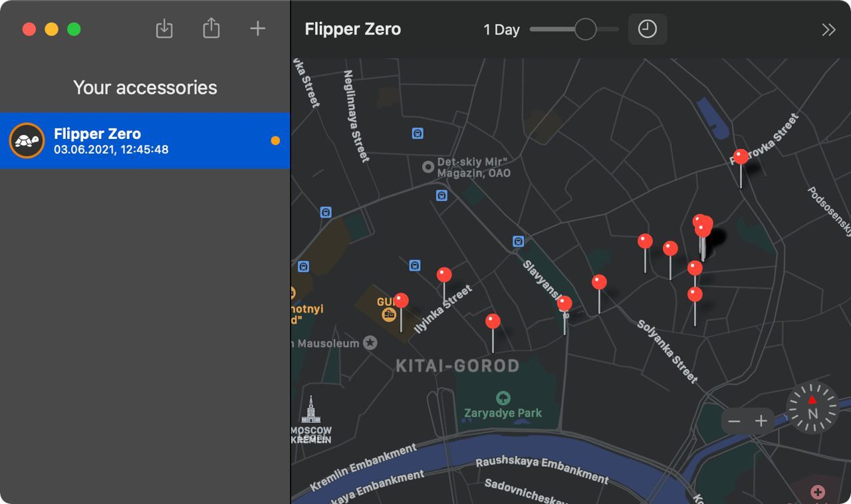Click the 1 Day label
This screenshot has width=851, height=504.
coord(501,30)
